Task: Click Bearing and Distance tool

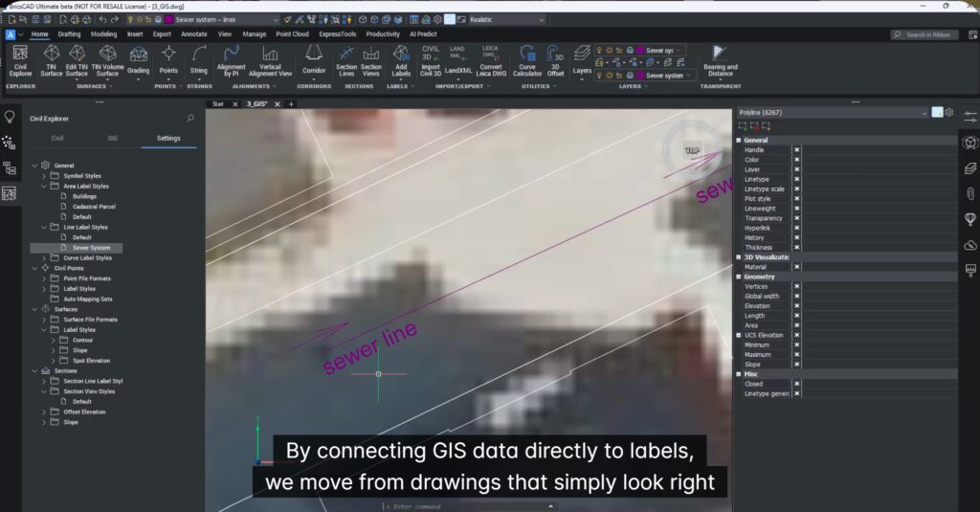Action: [720, 60]
